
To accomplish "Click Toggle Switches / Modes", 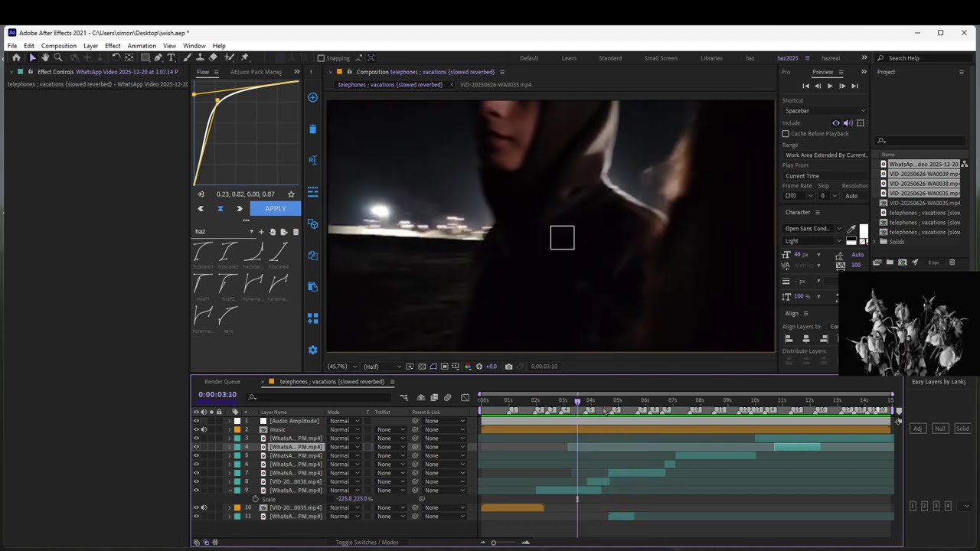I will click(367, 543).
